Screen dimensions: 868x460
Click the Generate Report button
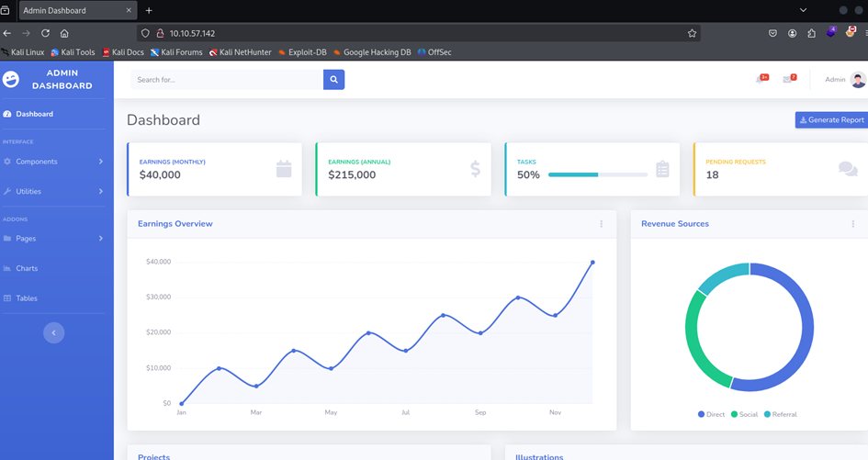point(831,119)
